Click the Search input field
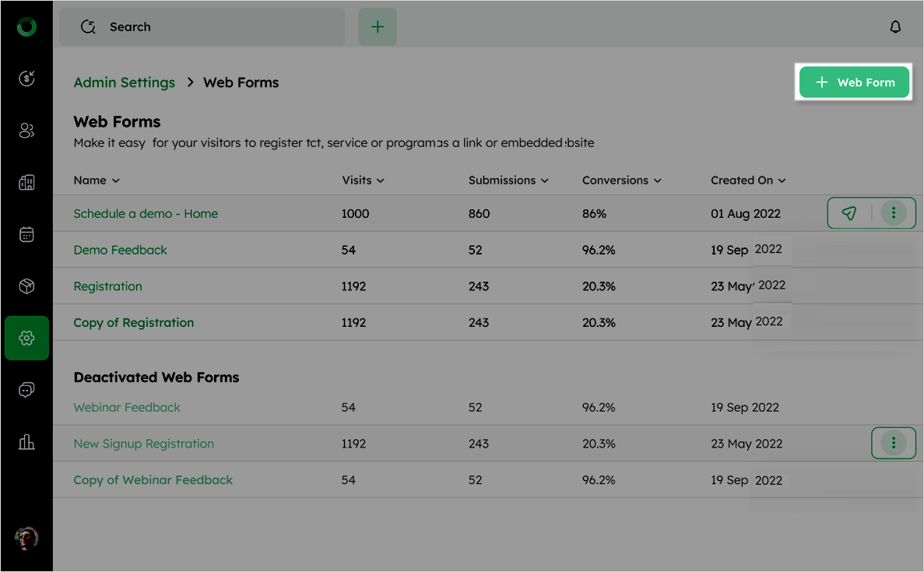924x572 pixels. pyautogui.click(x=202, y=27)
